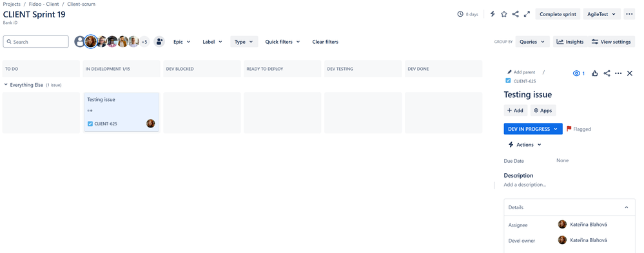Click the Complete sprint button
This screenshot has width=644, height=253.
click(558, 14)
